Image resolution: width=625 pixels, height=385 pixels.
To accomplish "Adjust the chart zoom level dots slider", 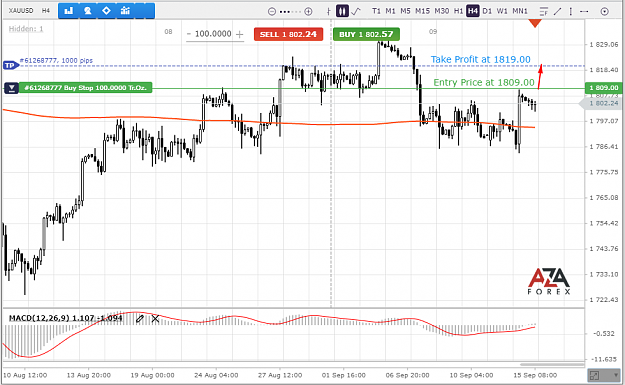I will point(290,12).
